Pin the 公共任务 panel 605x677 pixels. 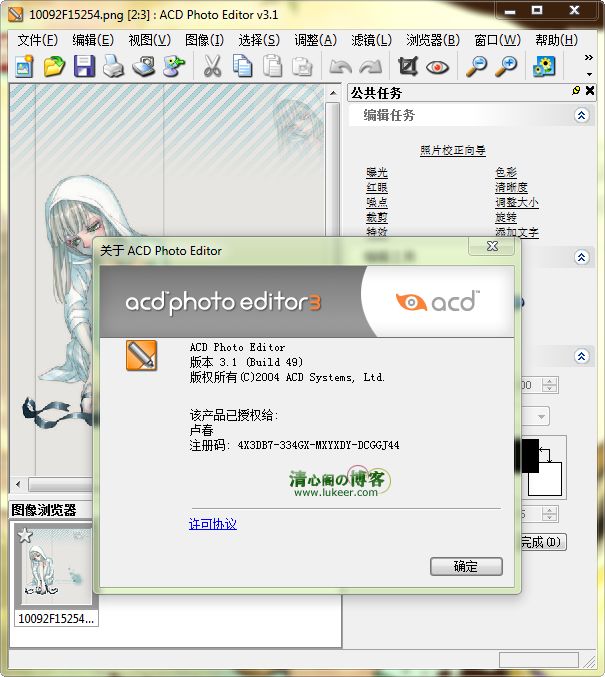click(576, 90)
